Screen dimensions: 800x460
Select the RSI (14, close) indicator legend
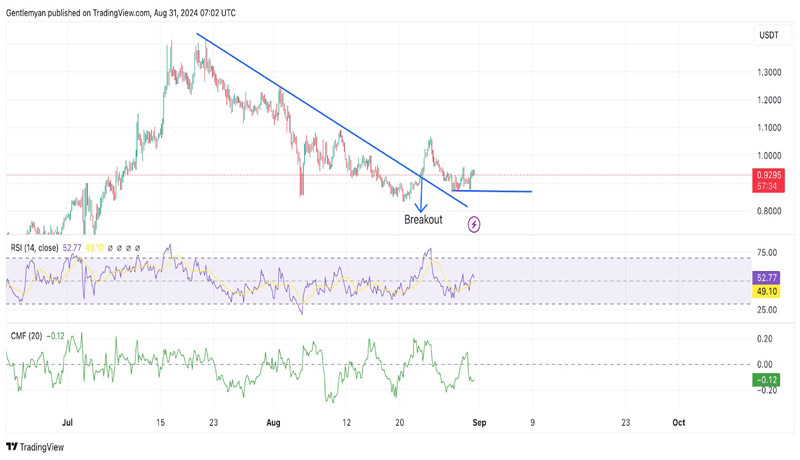click(x=34, y=248)
